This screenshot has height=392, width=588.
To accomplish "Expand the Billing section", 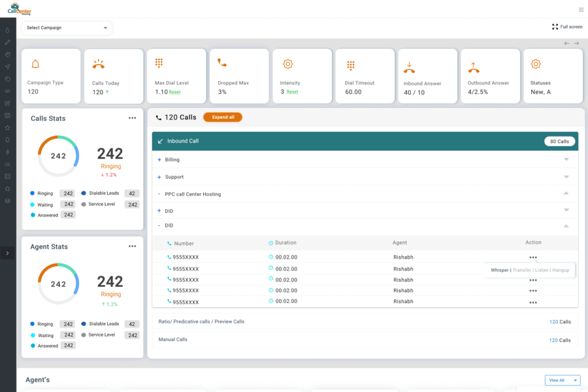I will click(160, 159).
